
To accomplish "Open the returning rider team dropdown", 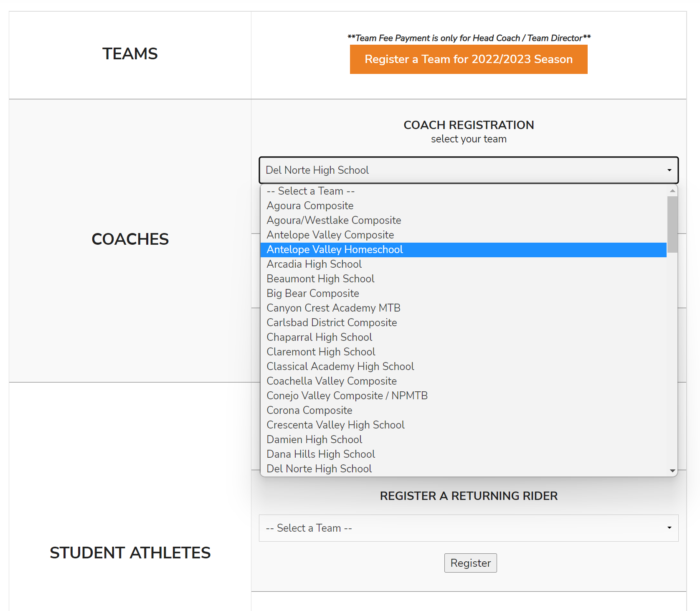I will tap(468, 528).
